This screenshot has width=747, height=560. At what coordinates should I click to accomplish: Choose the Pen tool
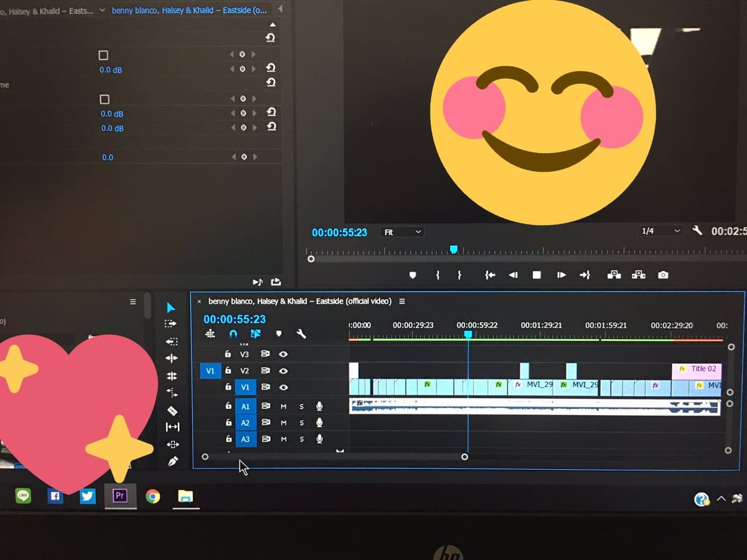[x=172, y=461]
